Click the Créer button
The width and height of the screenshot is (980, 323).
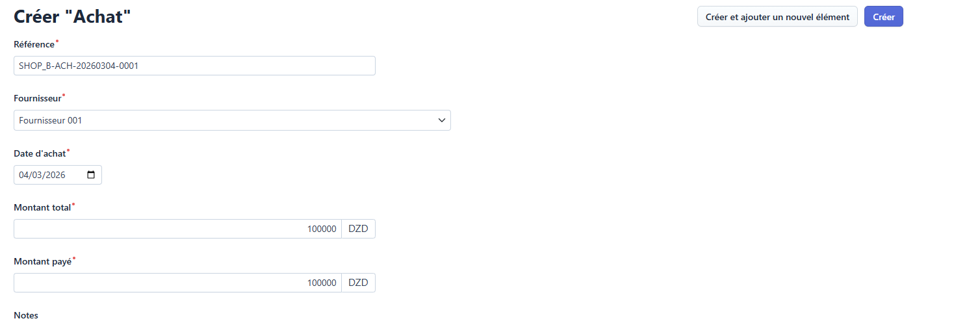tap(883, 17)
